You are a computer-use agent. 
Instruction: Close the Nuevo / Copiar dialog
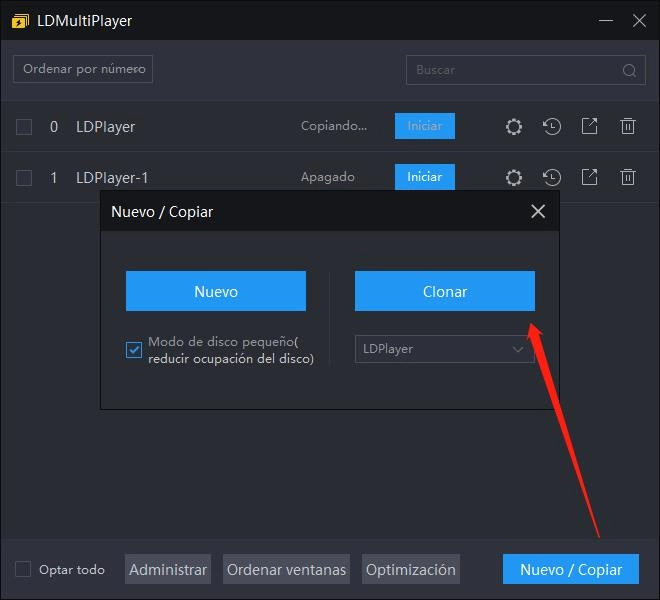pyautogui.click(x=538, y=211)
